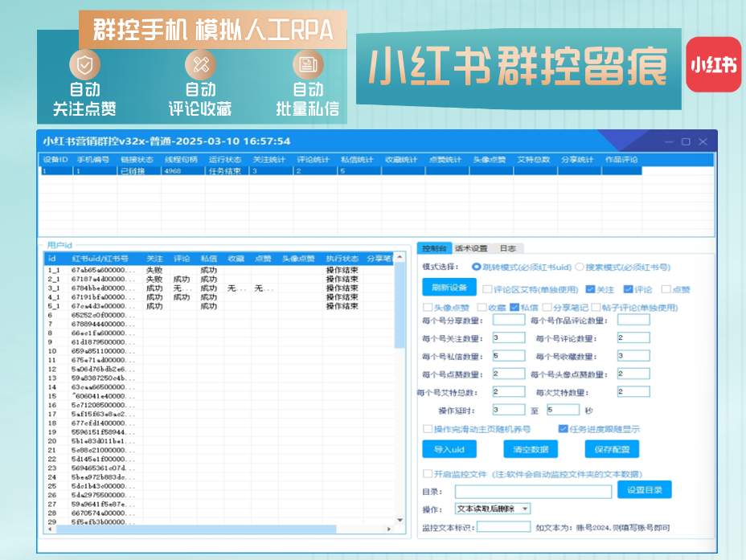
Task: Switch to the 控制台 tab
Action: (434, 248)
